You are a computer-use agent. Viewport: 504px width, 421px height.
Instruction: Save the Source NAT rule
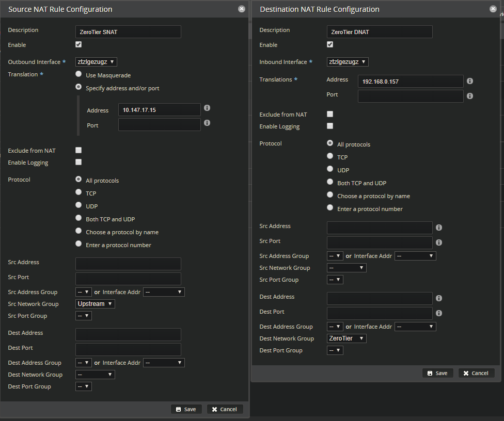186,409
